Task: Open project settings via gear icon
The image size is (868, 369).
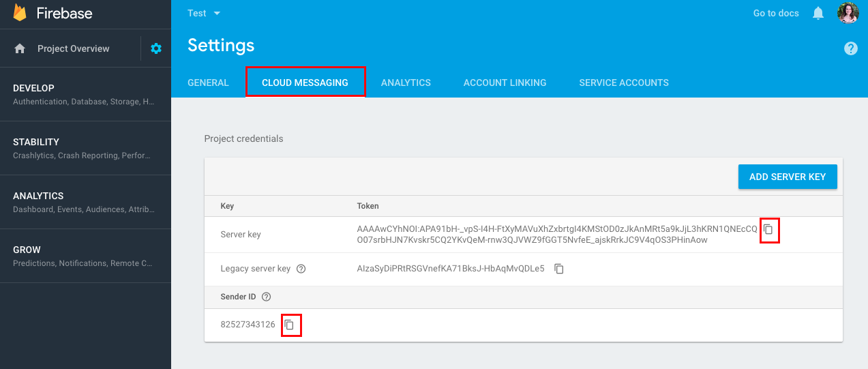Action: click(x=156, y=48)
